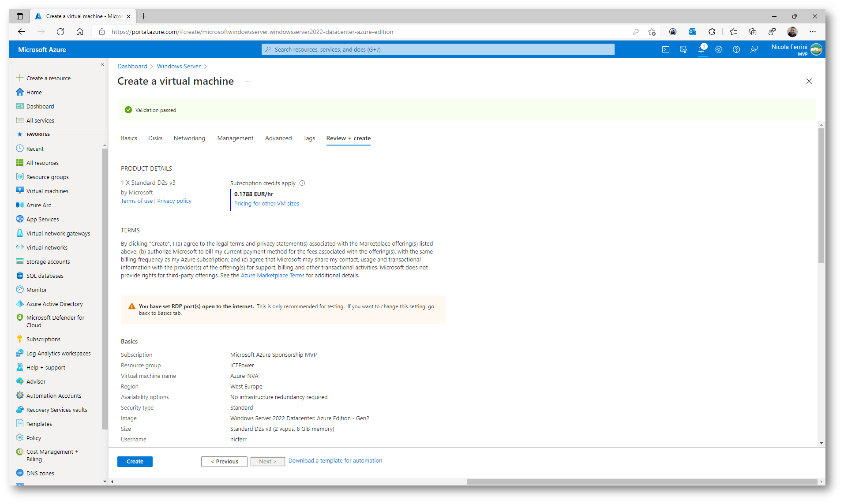
Task: Switch to the Advanced tab
Action: pyautogui.click(x=278, y=138)
